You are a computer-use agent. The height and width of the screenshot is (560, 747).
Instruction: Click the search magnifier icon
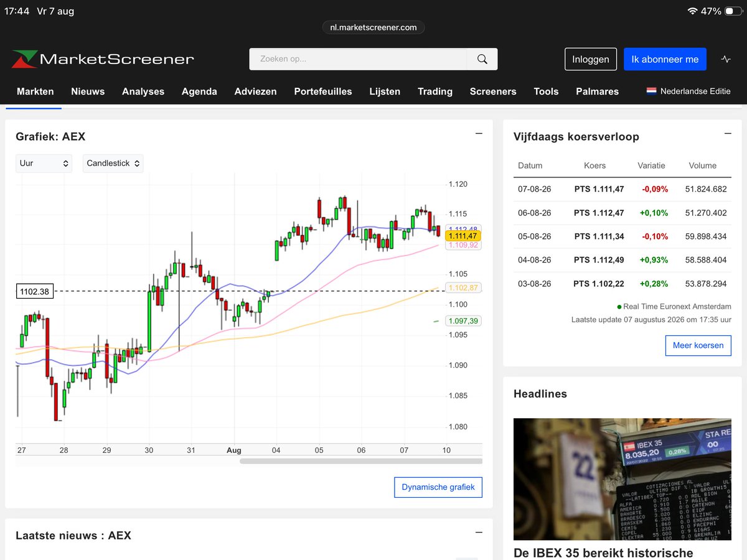coord(482,59)
